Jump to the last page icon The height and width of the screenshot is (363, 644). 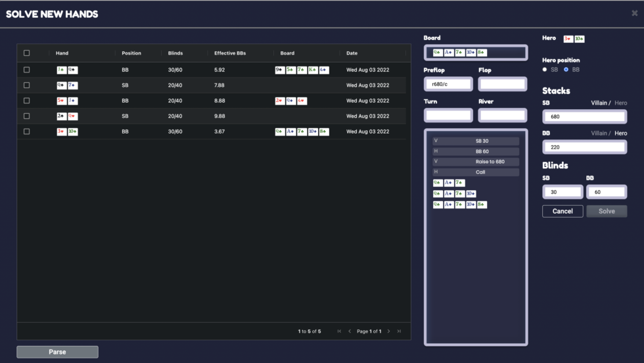[x=399, y=331]
